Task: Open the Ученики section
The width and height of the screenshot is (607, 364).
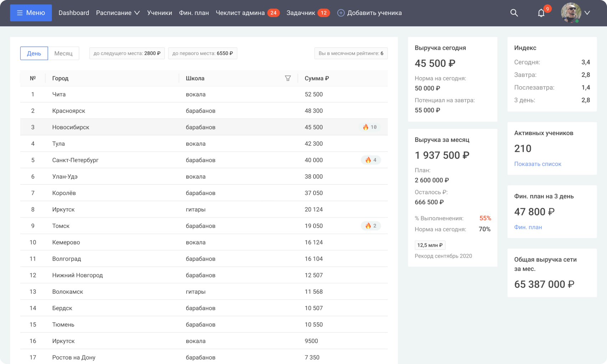Action: tap(159, 13)
